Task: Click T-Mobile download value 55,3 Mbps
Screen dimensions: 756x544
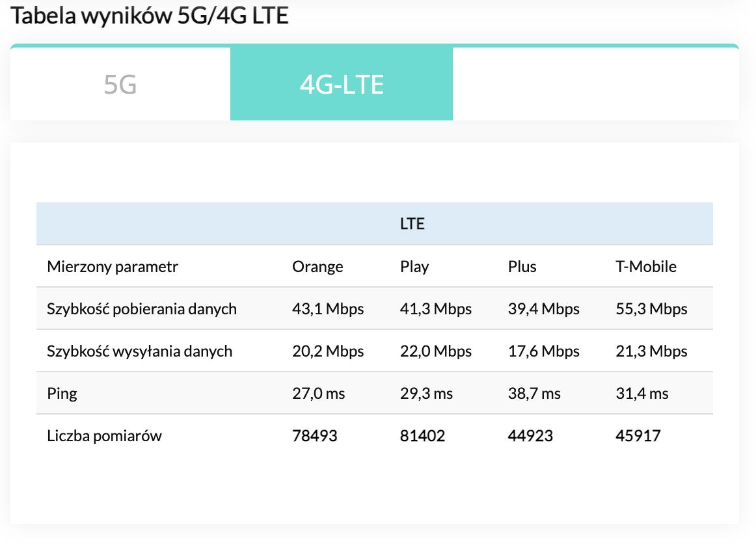Action: coord(651,308)
